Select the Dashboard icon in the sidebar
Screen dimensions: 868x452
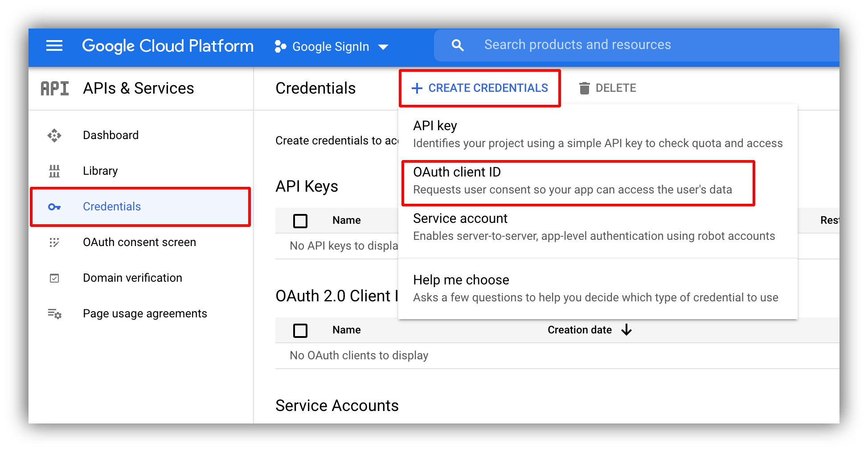tap(54, 135)
